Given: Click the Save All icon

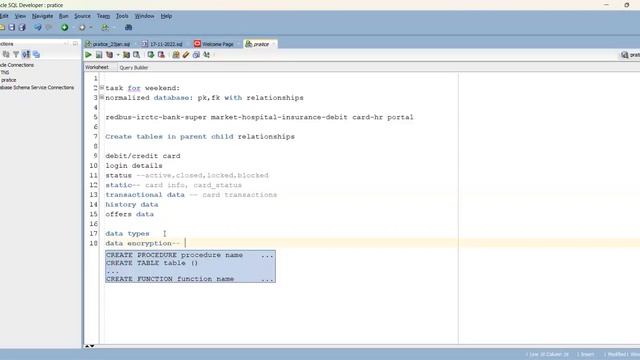Looking at the screenshot, I should [22, 27].
